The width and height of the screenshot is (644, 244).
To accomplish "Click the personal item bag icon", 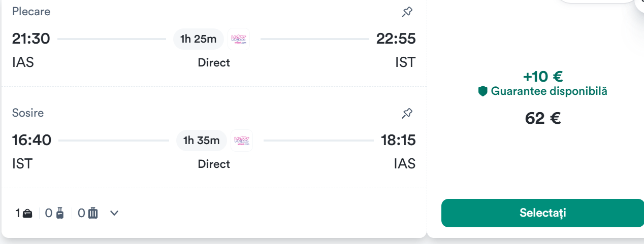I will pyautogui.click(x=27, y=214).
